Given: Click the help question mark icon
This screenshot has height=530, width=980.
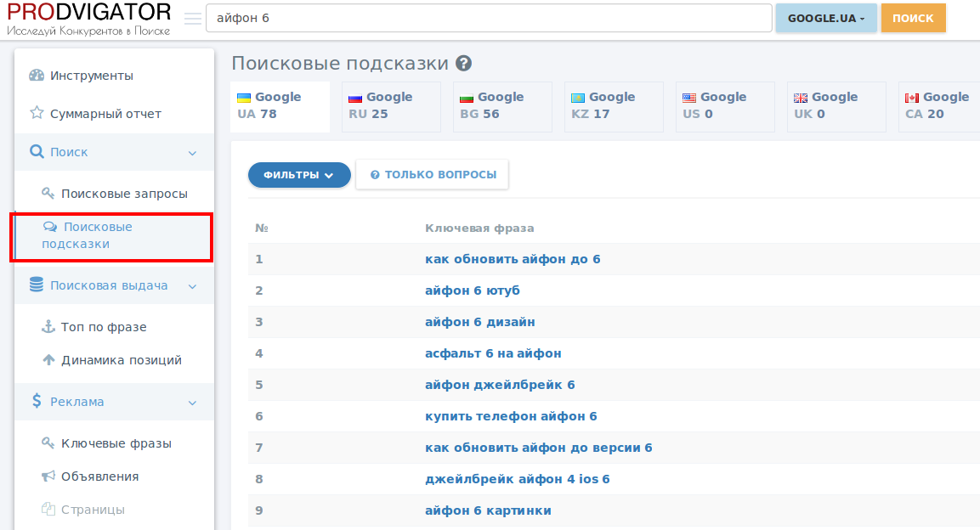Looking at the screenshot, I should coord(463,63).
